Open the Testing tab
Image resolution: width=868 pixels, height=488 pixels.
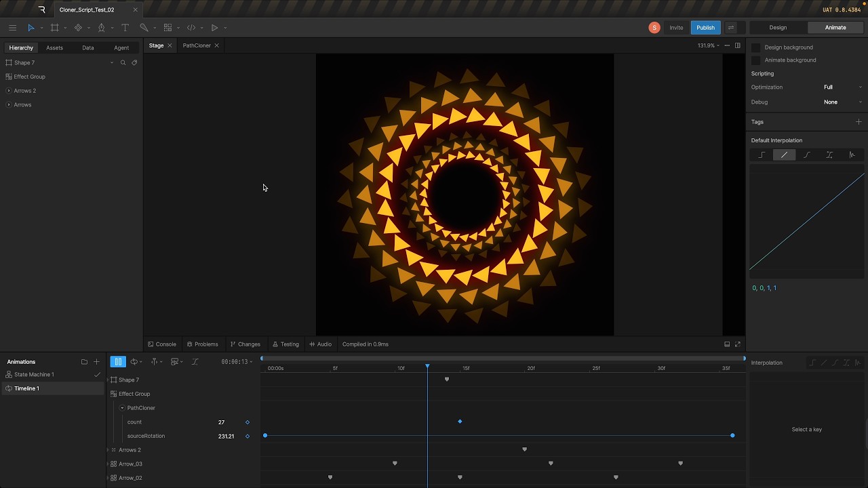tap(285, 344)
